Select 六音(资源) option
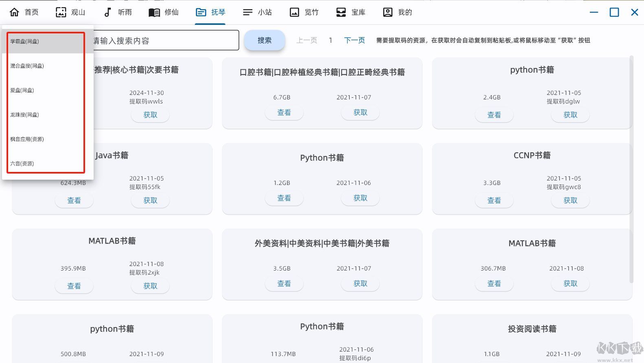644x363 pixels. (x=48, y=163)
